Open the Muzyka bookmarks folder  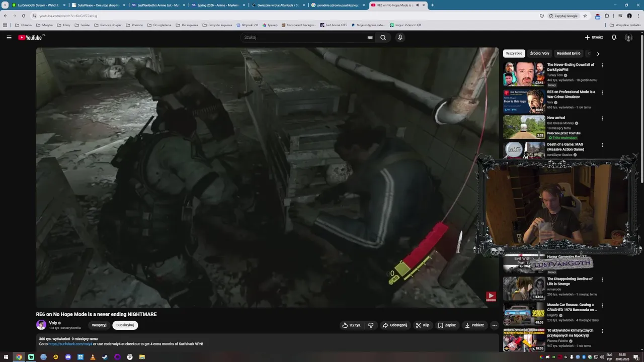44,25
